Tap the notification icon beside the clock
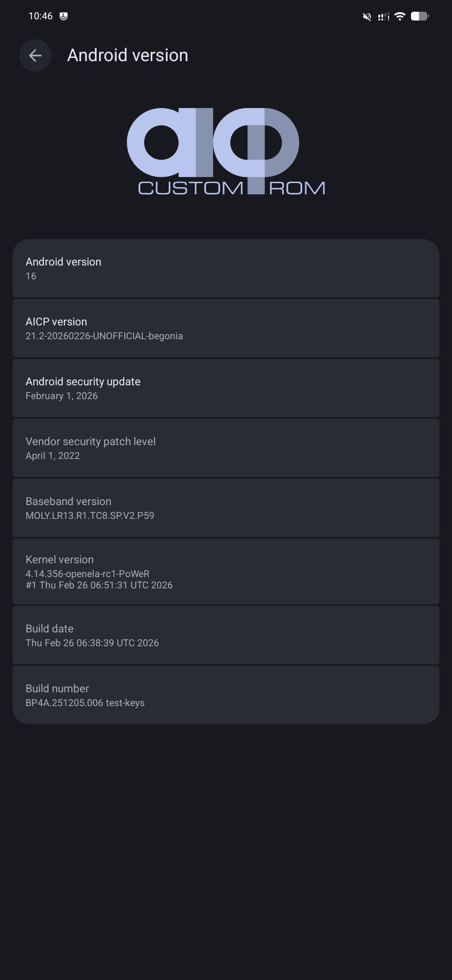The image size is (452, 980). [64, 16]
